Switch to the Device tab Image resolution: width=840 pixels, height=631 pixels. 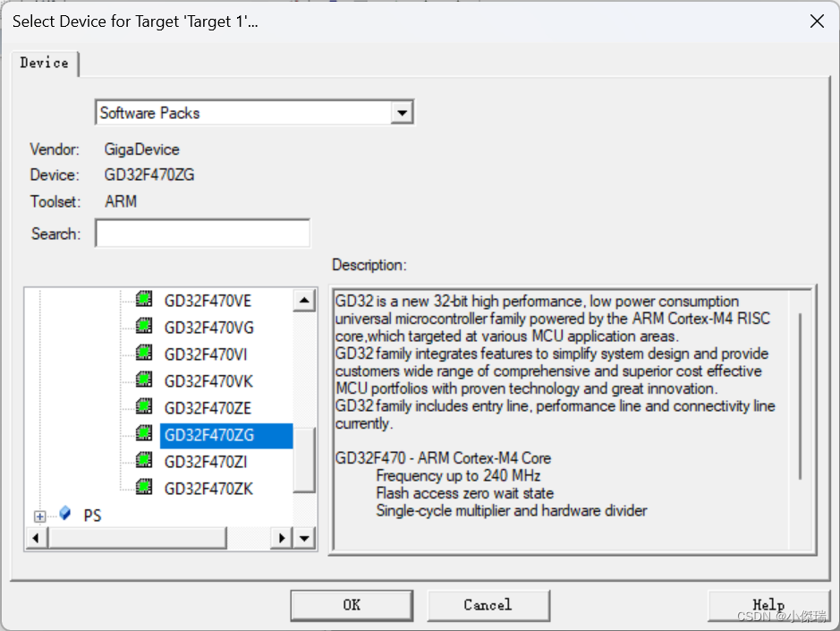(45, 64)
